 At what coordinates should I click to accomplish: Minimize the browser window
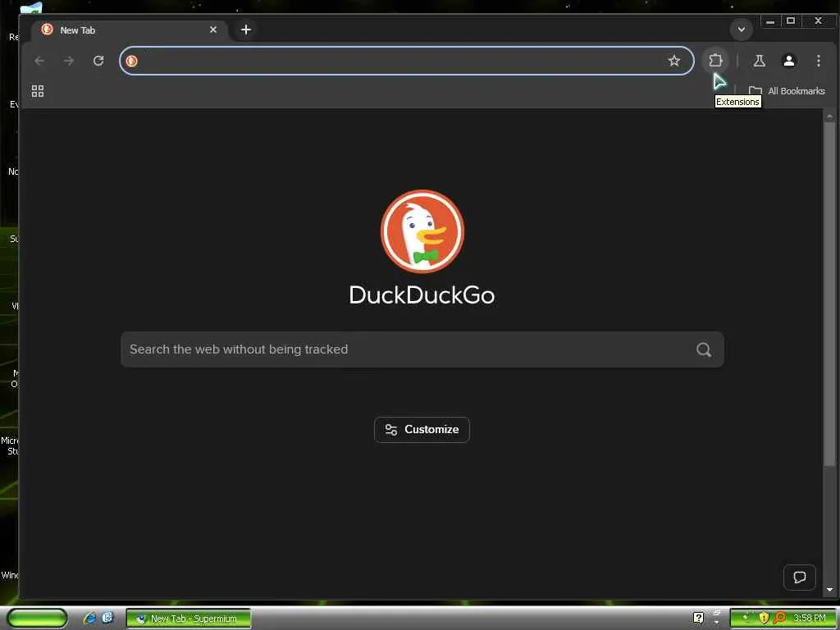tap(769, 21)
